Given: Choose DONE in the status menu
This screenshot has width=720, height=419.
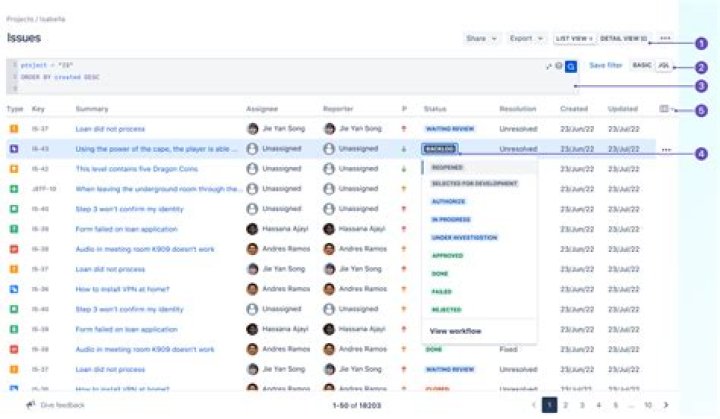Looking at the screenshot, I should (x=439, y=272).
